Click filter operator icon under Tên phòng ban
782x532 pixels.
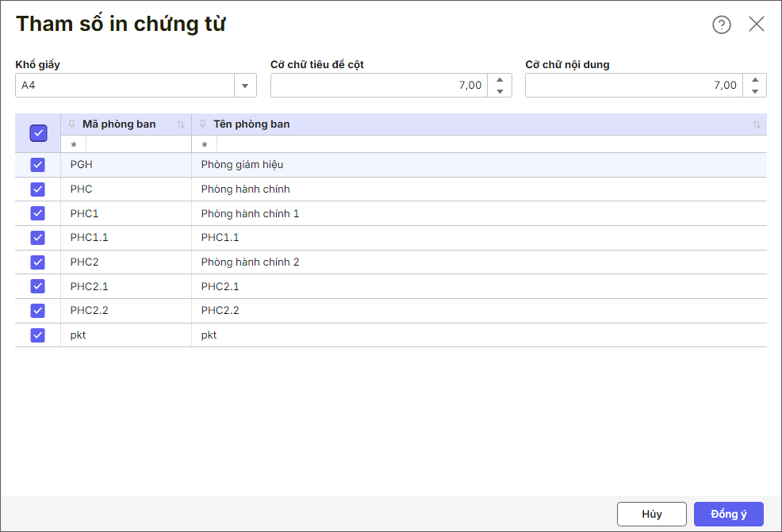205,145
